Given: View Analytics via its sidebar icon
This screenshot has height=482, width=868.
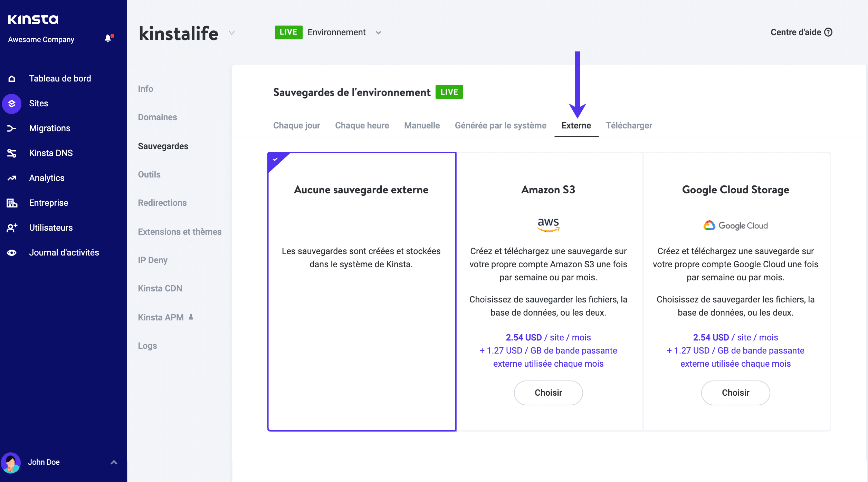Looking at the screenshot, I should pos(11,178).
